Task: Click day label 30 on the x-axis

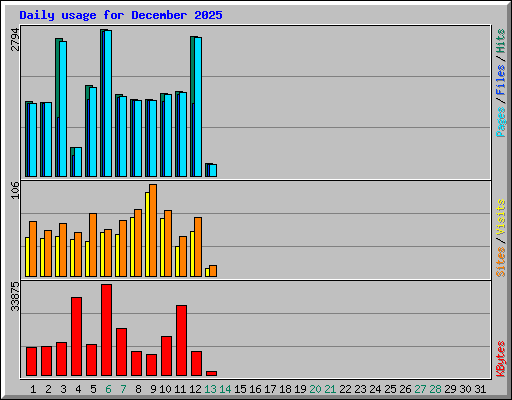Action: point(465,389)
